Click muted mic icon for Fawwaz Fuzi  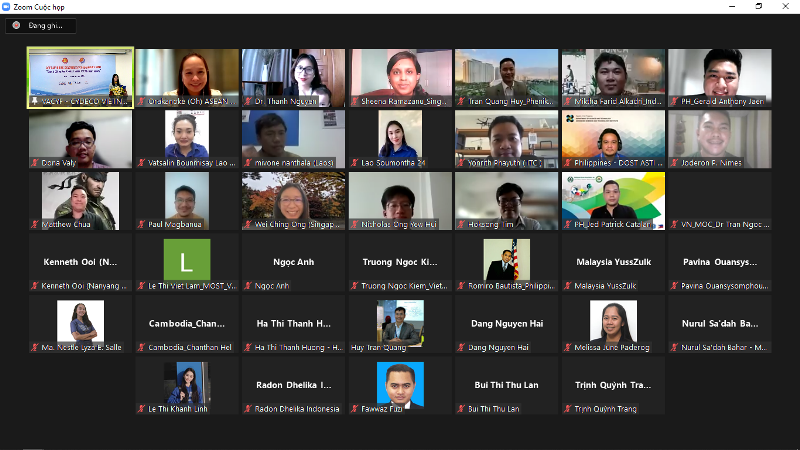[x=354, y=408]
